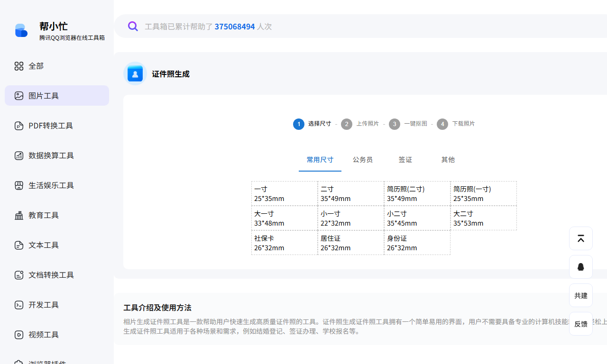Switch to the 常用尺寸 tab
The height and width of the screenshot is (364, 607).
320,160
